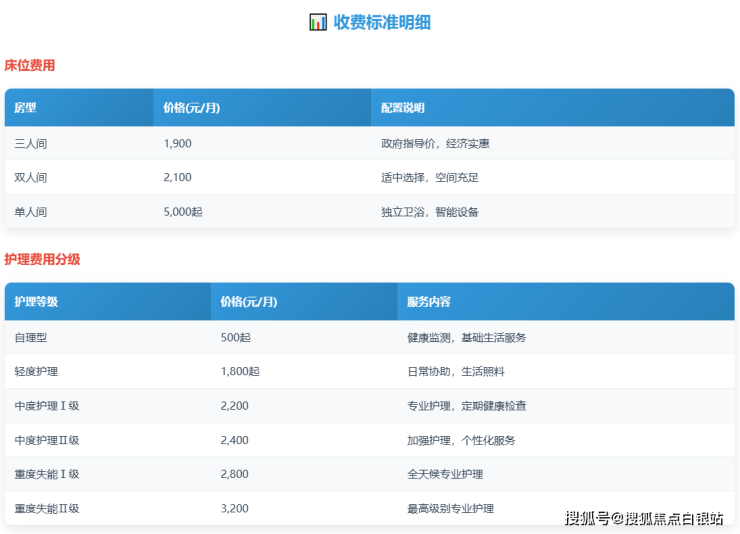Select the 中度护理 I 级 row
This screenshot has height=534, width=740.
(47, 406)
